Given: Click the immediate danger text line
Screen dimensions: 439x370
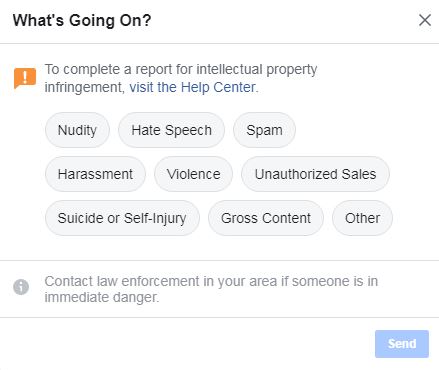Looking at the screenshot, I should pos(102,297).
